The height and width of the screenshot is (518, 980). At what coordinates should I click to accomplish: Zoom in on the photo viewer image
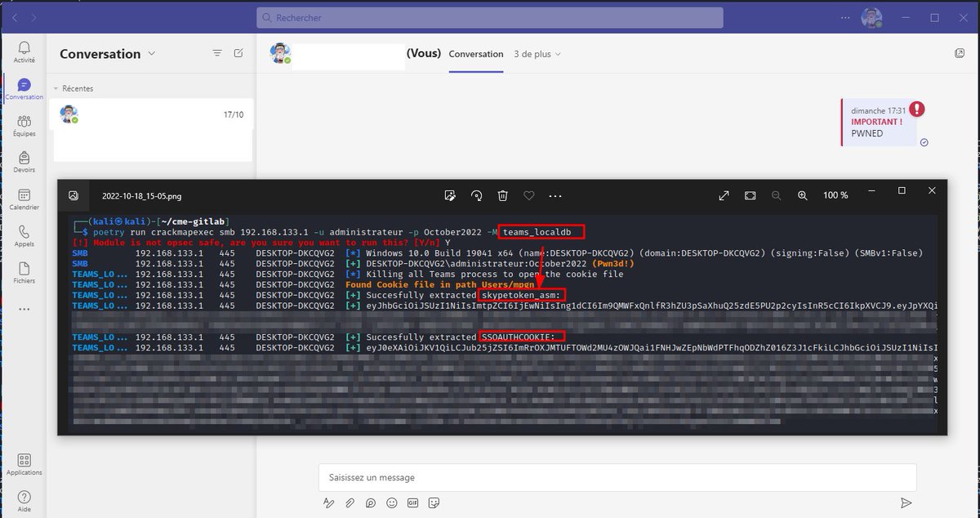point(803,195)
